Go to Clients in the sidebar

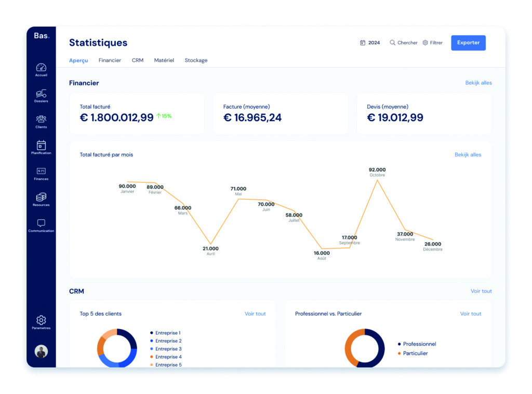(41, 120)
